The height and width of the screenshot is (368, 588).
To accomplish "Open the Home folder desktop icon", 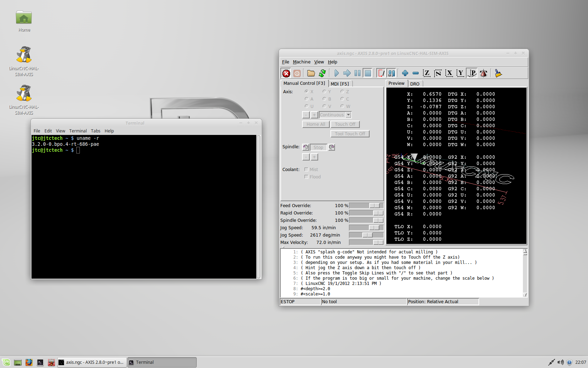I will point(24,21).
